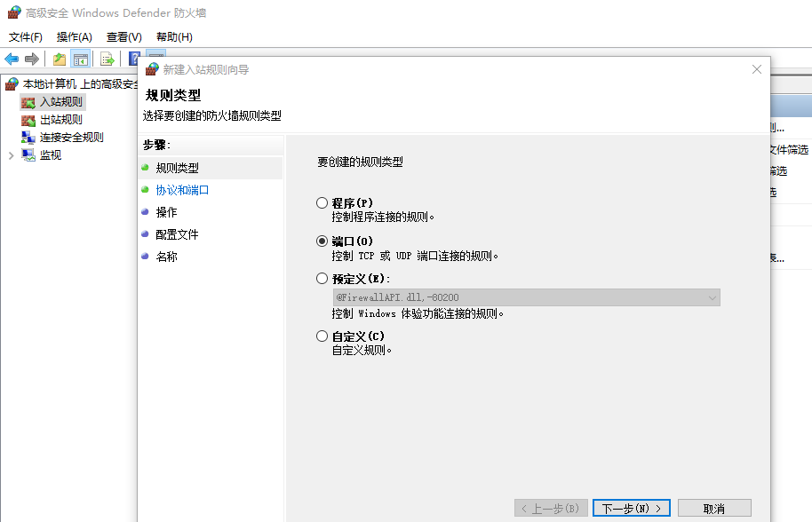
Task: Click the outbound rules brick icon
Action: click(28, 120)
